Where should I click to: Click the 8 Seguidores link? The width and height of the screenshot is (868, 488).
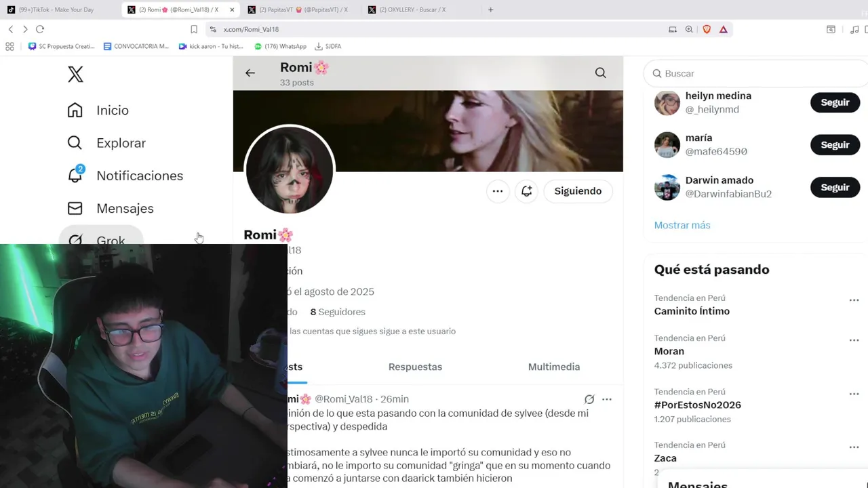point(338,312)
